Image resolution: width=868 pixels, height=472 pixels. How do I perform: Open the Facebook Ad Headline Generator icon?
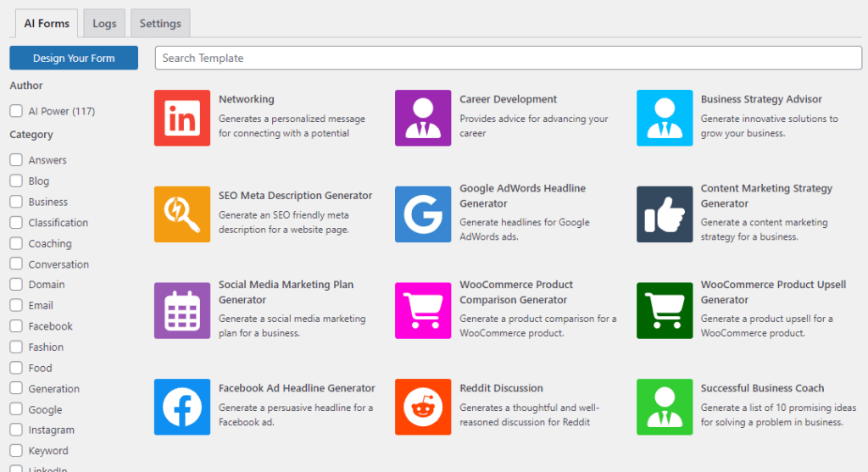click(x=182, y=407)
